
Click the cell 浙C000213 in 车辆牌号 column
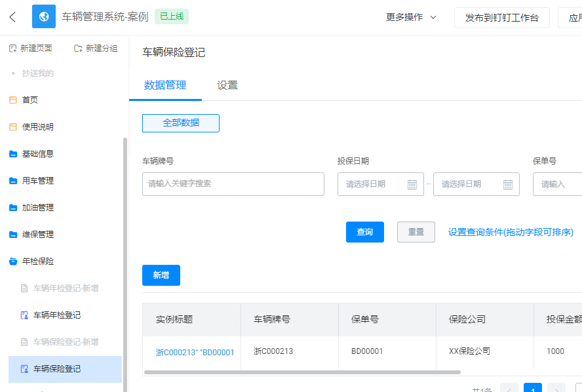click(273, 351)
